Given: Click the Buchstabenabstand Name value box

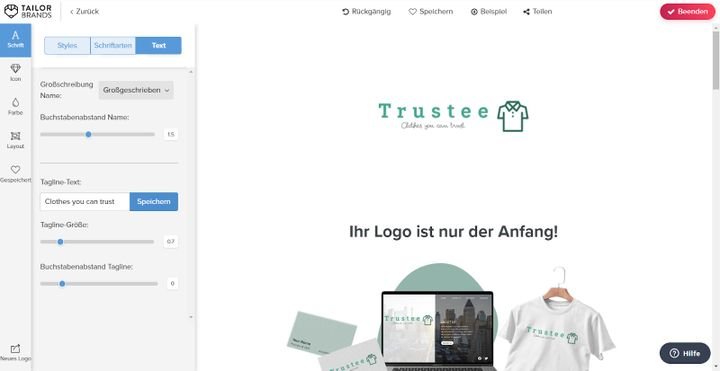Looking at the screenshot, I should [171, 135].
